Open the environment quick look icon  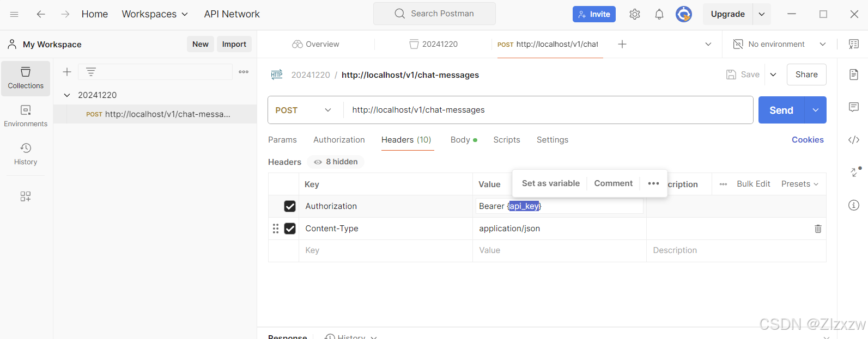[x=854, y=44]
